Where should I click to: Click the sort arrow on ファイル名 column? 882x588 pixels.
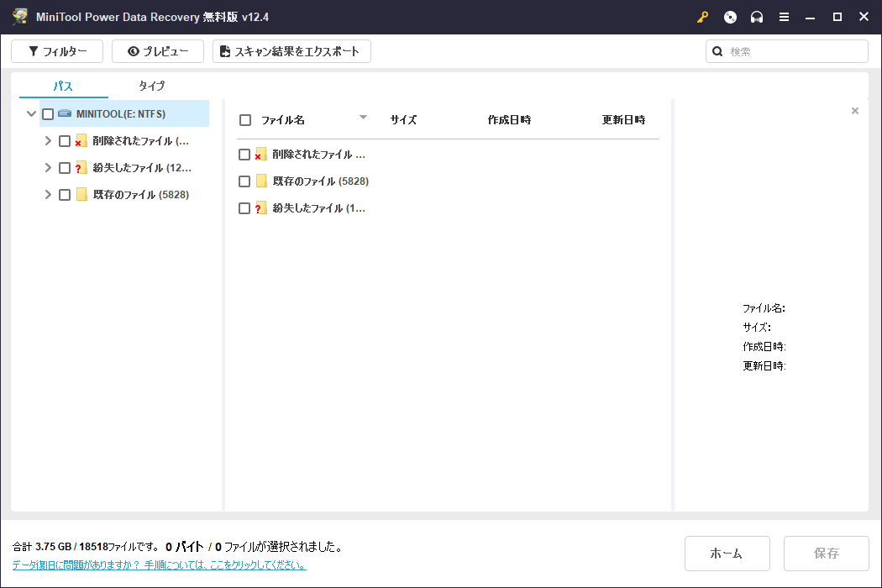[364, 117]
